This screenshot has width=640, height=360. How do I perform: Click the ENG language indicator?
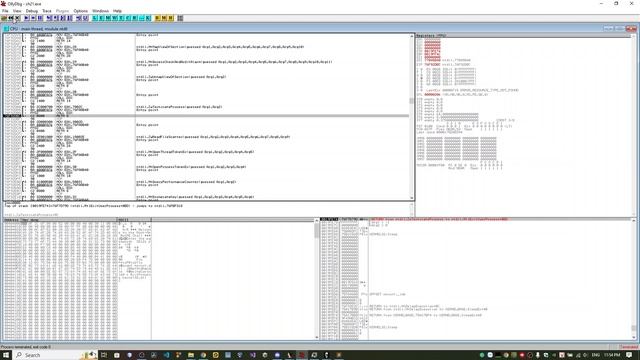click(x=596, y=355)
